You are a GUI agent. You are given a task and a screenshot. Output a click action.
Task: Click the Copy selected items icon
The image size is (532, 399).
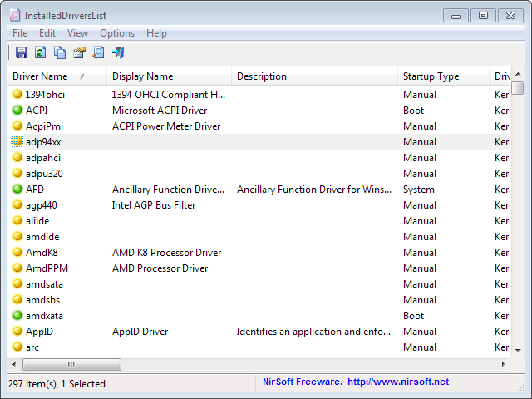pyautogui.click(x=60, y=52)
